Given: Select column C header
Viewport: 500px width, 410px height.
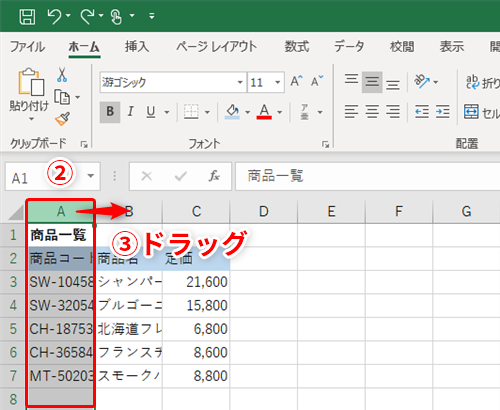Looking at the screenshot, I should (x=196, y=212).
